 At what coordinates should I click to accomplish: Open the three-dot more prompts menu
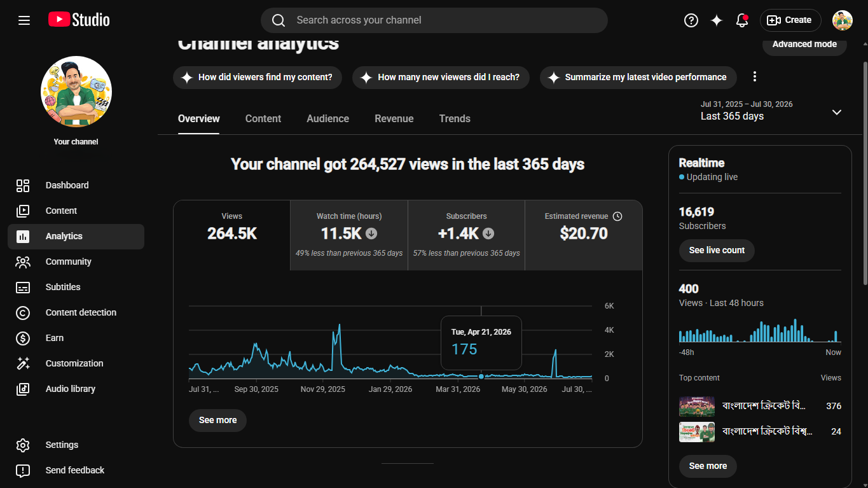click(755, 77)
